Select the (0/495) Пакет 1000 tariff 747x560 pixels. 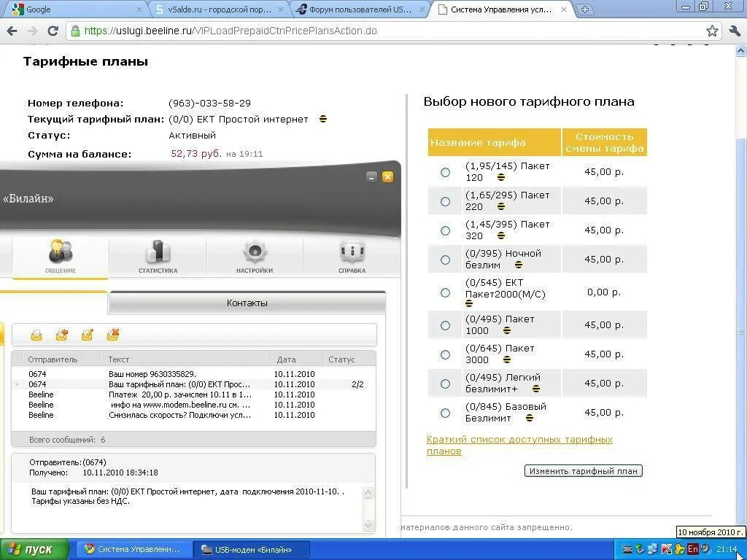[445, 325]
